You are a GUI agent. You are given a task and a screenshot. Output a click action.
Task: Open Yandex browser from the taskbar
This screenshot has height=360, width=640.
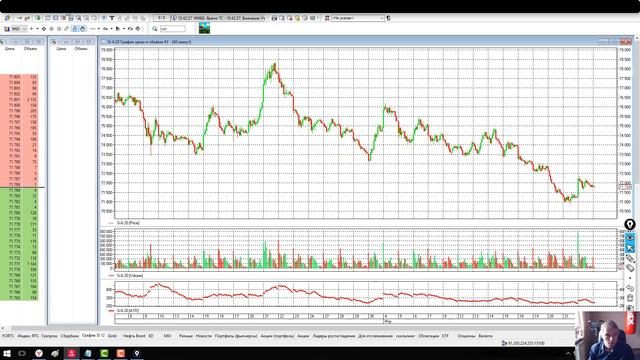click(39, 353)
